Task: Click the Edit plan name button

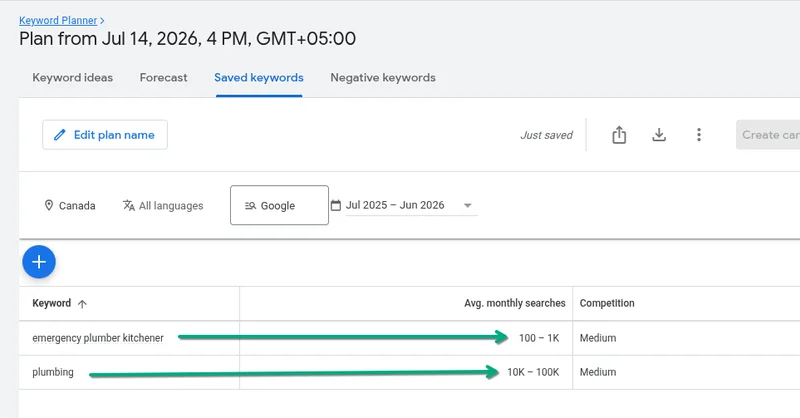Action: click(105, 135)
